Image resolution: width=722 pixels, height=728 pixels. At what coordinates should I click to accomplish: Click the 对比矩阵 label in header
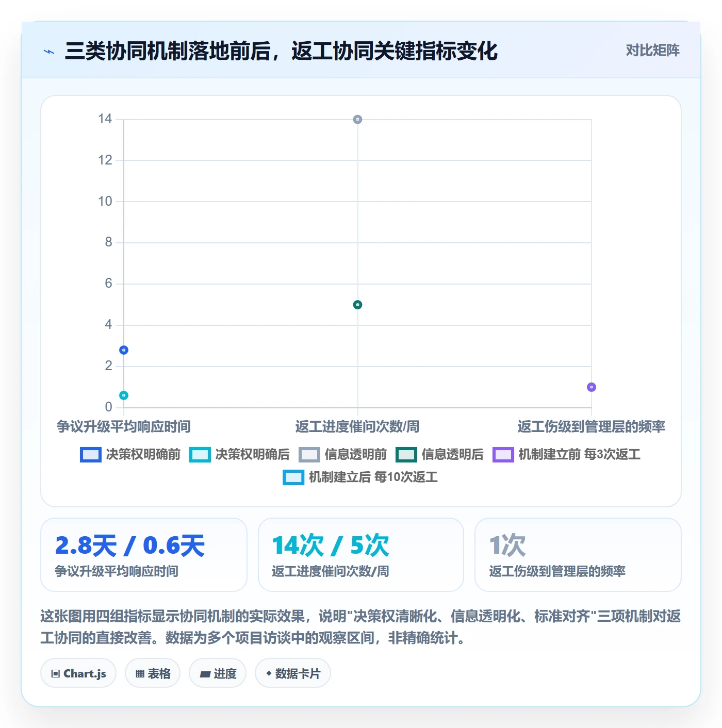tap(652, 51)
